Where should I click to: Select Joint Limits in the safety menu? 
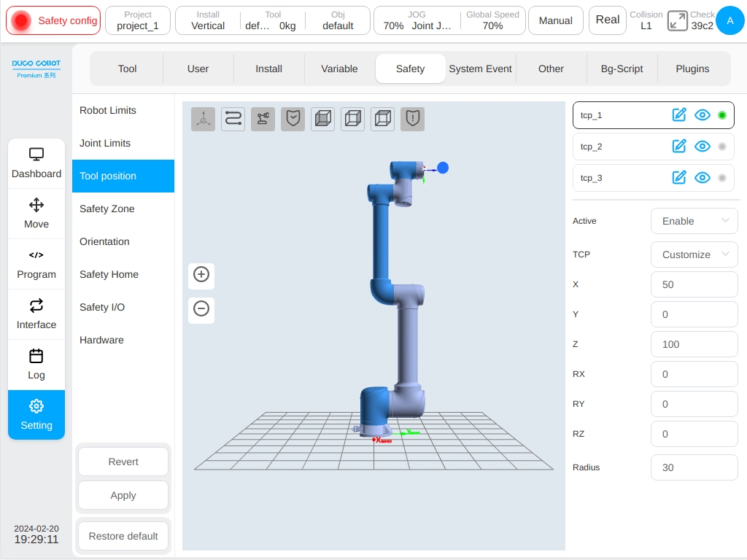point(123,144)
